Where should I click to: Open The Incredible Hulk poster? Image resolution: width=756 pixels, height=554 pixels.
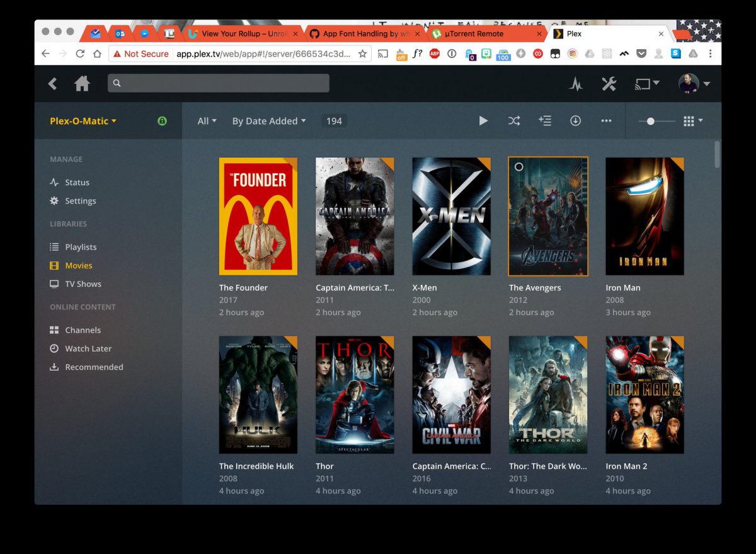click(x=258, y=395)
